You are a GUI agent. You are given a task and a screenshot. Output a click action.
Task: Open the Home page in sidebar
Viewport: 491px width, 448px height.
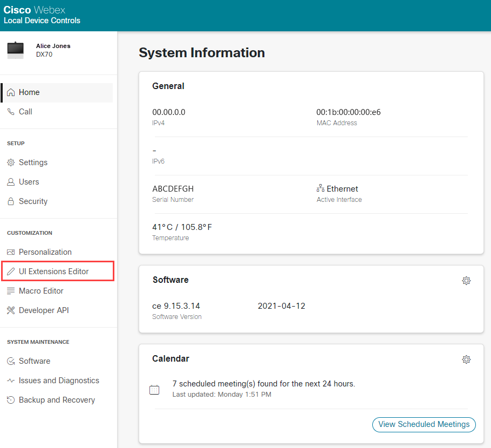29,92
